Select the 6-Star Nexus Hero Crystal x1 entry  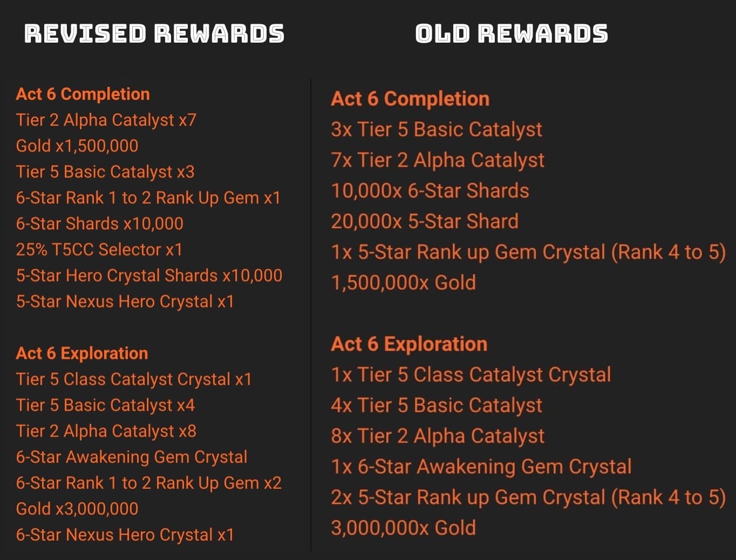125,535
